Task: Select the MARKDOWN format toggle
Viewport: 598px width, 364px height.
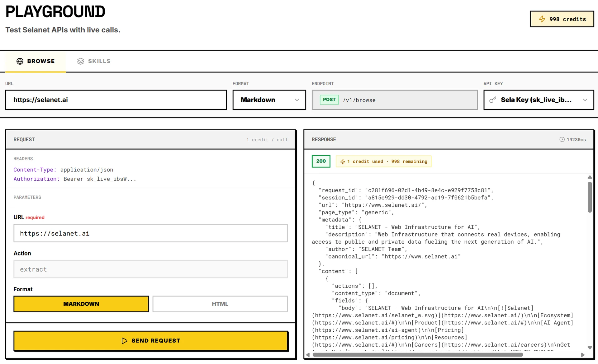Action: pyautogui.click(x=81, y=304)
